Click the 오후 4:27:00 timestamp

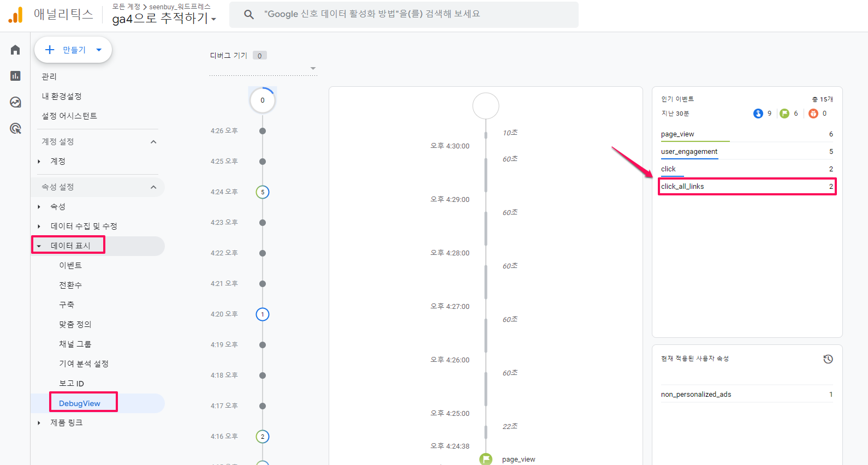coord(450,307)
